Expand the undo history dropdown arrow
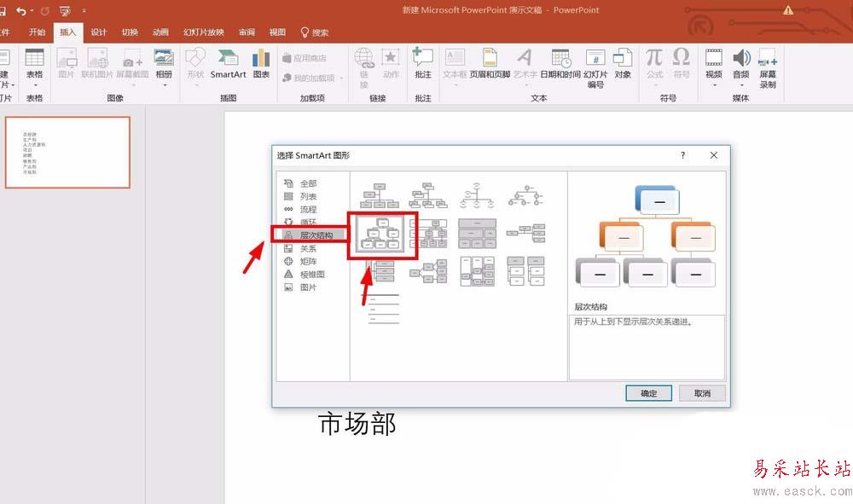The width and height of the screenshot is (853, 504). (32, 11)
